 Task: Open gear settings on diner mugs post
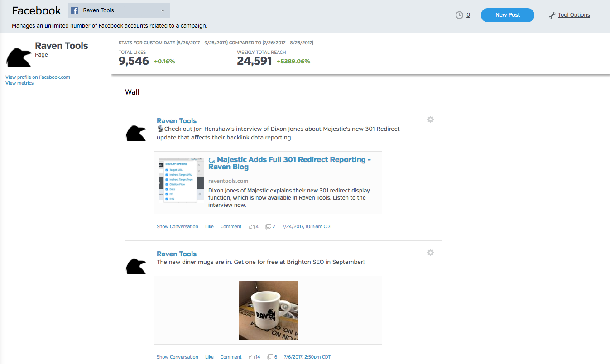tap(430, 253)
